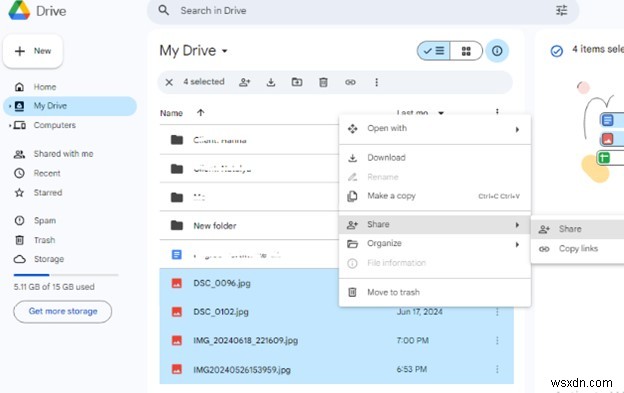Choose Share in the Share submenu
This screenshot has width=624, height=393.
coord(577,229)
